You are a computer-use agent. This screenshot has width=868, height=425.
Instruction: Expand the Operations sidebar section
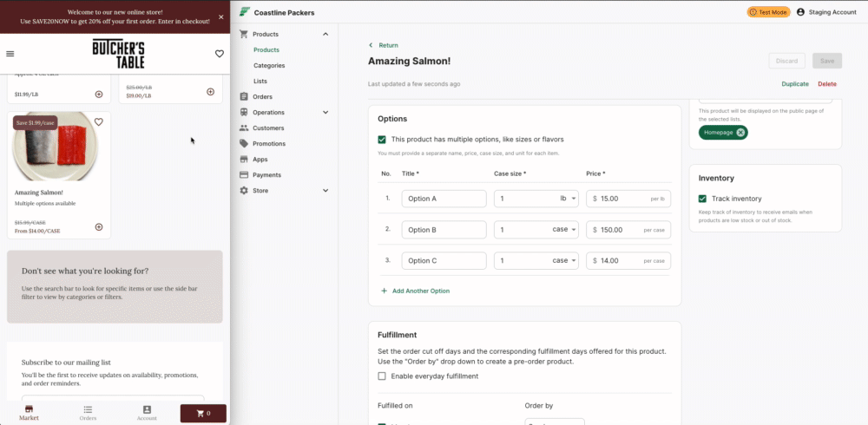(x=325, y=112)
